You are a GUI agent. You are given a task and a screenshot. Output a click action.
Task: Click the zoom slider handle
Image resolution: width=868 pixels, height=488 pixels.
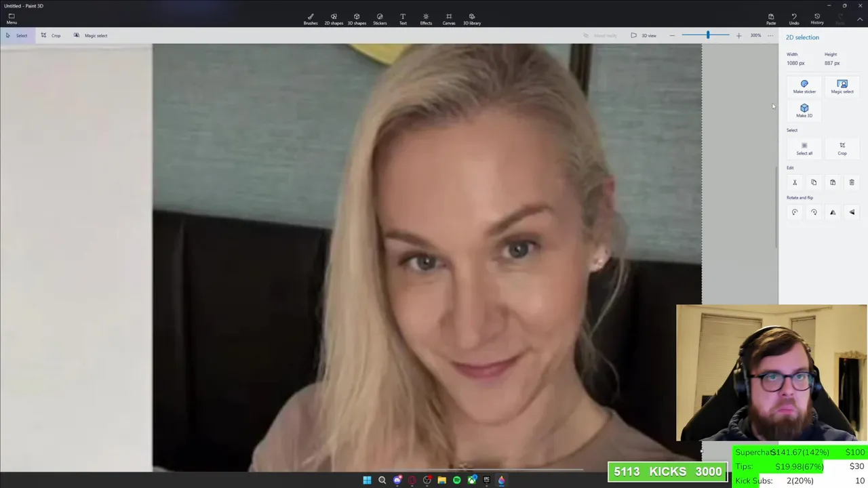[708, 35]
